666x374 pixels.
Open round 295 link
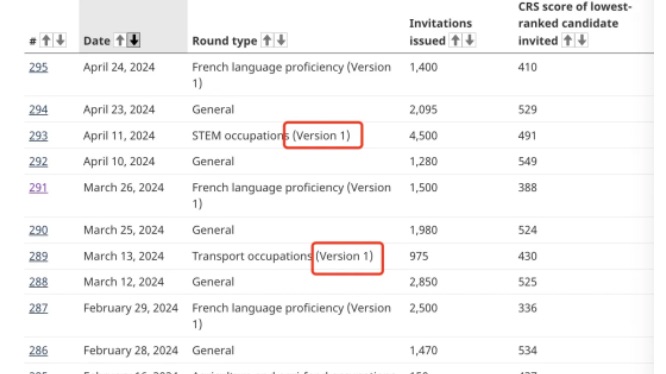point(38,67)
